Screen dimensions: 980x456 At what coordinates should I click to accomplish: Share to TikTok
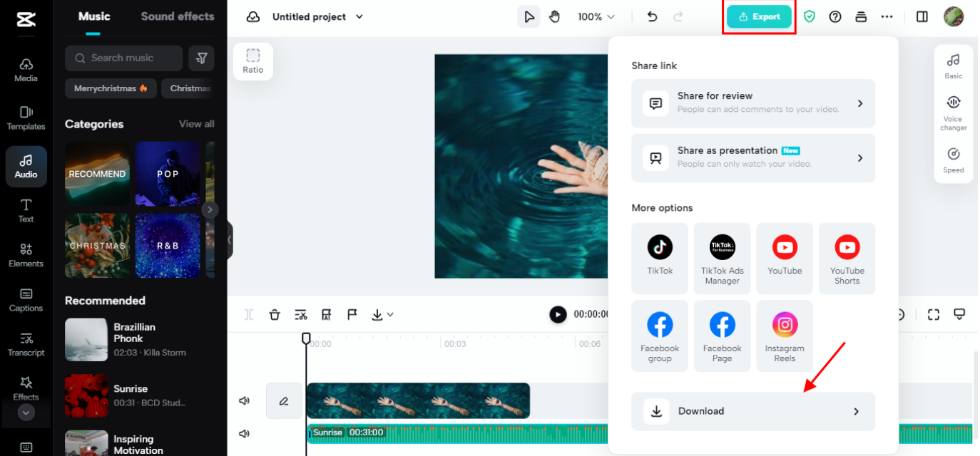point(660,258)
